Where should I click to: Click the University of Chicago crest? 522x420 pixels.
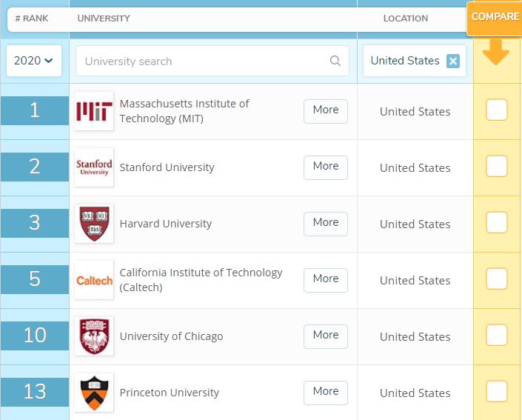tap(94, 336)
